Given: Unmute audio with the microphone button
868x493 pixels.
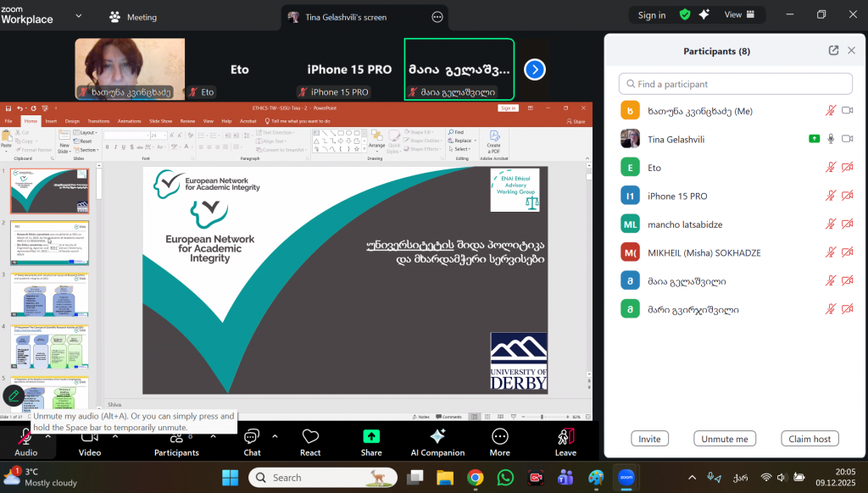Looking at the screenshot, I should (x=25, y=436).
